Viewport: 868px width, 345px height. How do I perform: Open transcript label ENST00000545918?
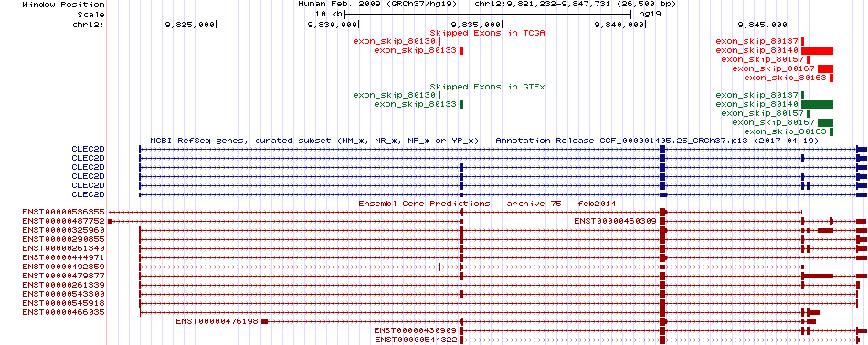(64, 303)
